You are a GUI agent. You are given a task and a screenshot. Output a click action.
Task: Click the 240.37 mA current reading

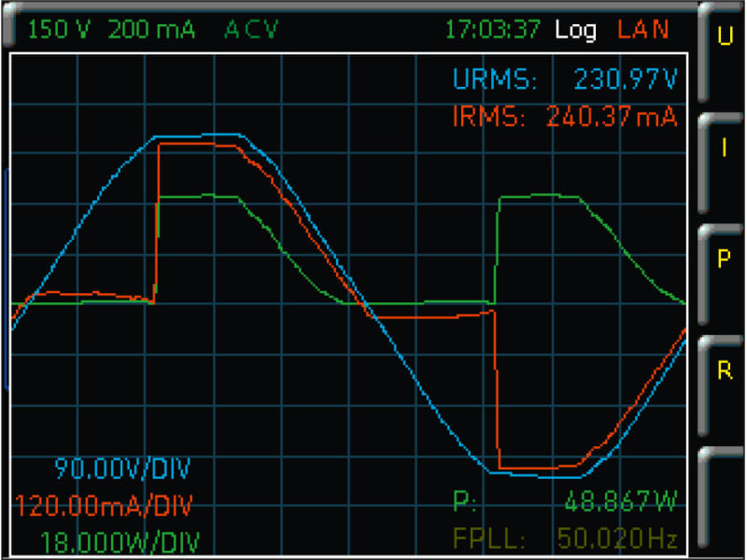(612, 116)
